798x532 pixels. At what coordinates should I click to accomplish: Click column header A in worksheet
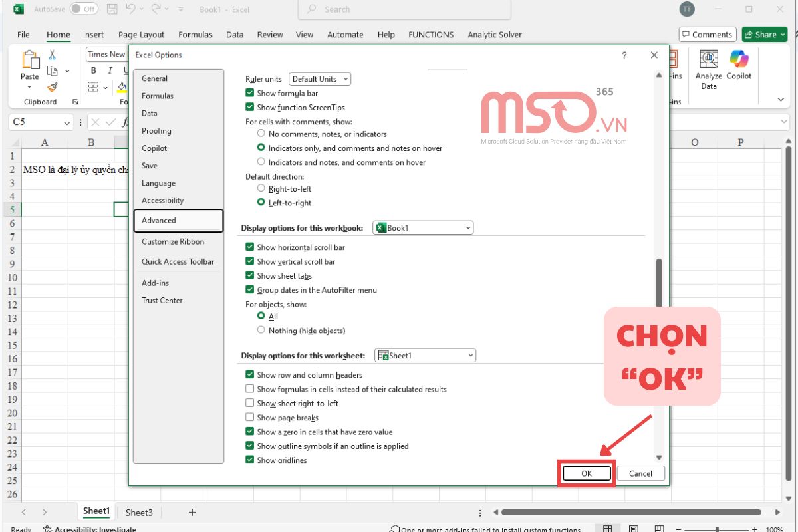tap(45, 142)
